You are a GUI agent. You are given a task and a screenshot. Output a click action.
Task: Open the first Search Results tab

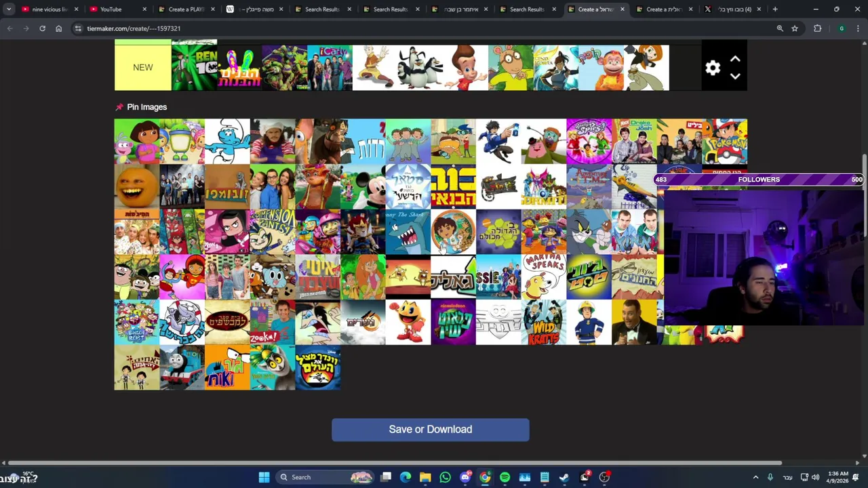tap(322, 9)
